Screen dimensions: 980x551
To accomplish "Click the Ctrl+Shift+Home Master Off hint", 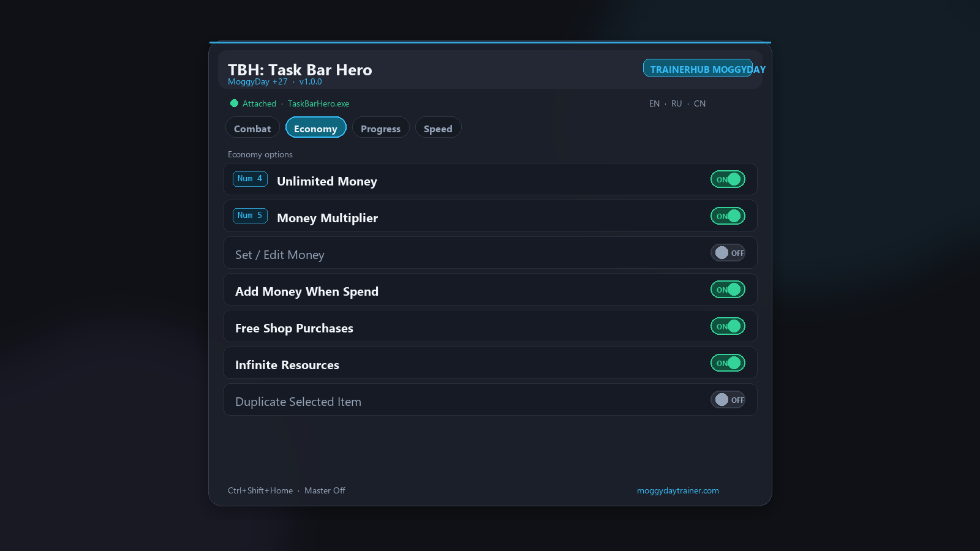I will tap(287, 490).
